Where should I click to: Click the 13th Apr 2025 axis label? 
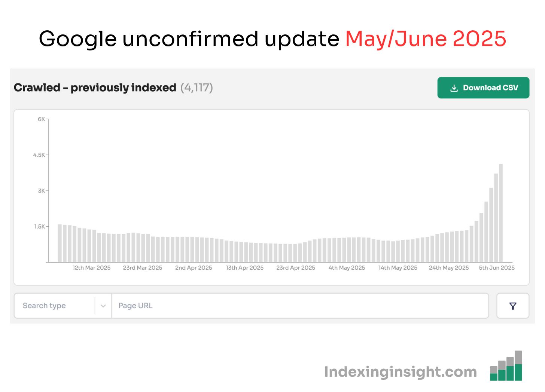[245, 268]
